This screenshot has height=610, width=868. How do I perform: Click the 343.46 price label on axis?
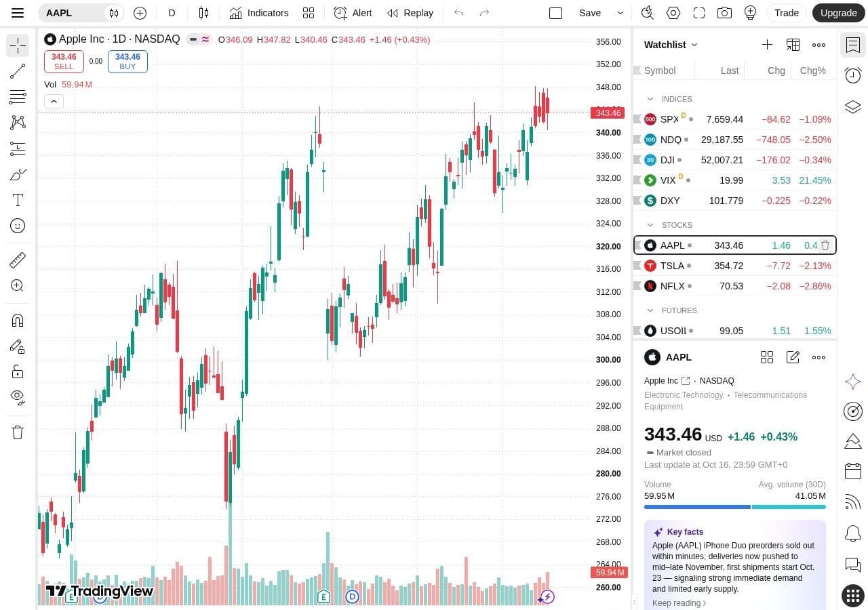coord(607,113)
